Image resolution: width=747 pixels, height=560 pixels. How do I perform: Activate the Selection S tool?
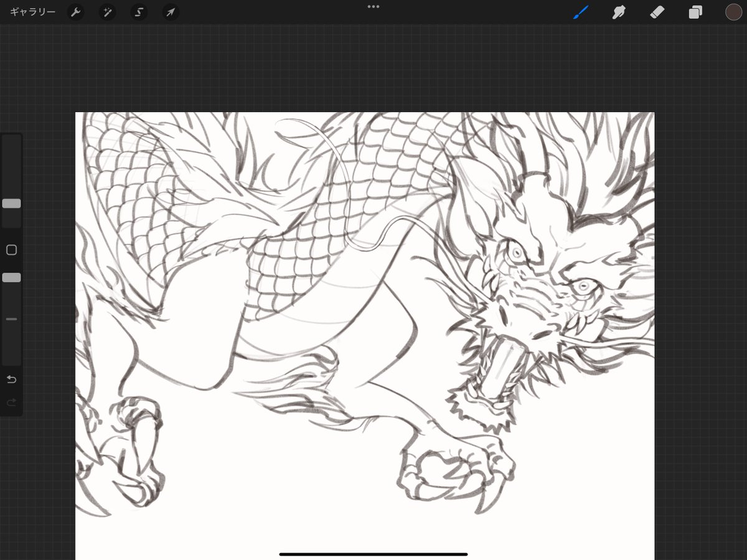point(139,12)
